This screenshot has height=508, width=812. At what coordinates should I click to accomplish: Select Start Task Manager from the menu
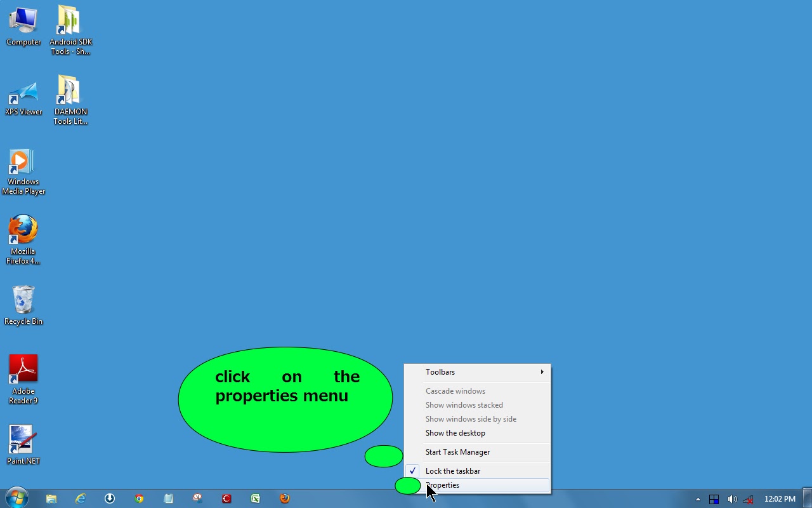pyautogui.click(x=457, y=451)
